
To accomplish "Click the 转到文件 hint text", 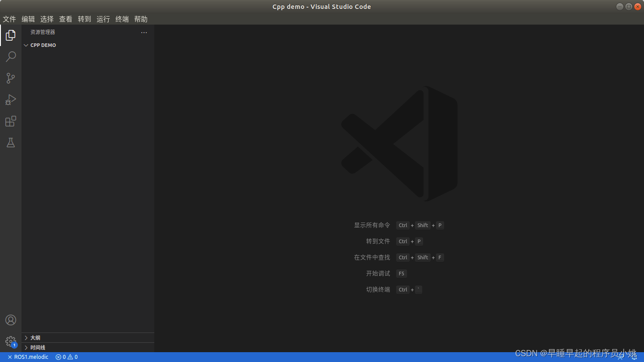I will (x=378, y=241).
